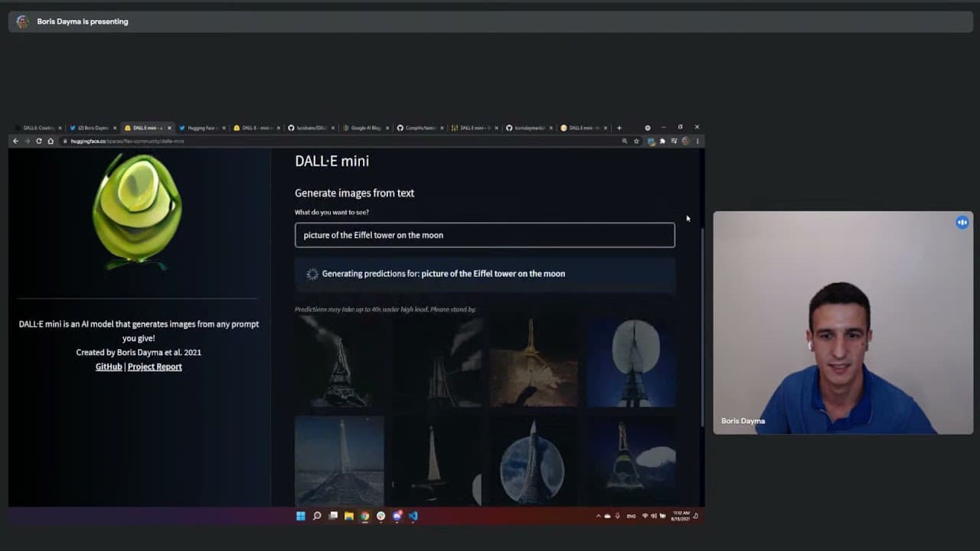This screenshot has width=980, height=551.
Task: Click the browser forward arrow
Action: 27,141
